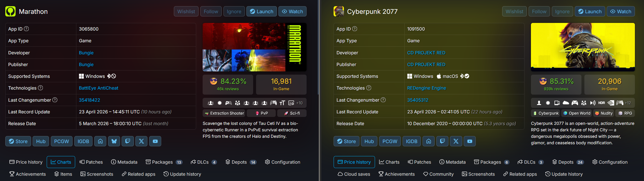Open the BattlEye AntiCheat technology link
Screen dimensions: 644x181
pyautogui.click(x=99, y=88)
